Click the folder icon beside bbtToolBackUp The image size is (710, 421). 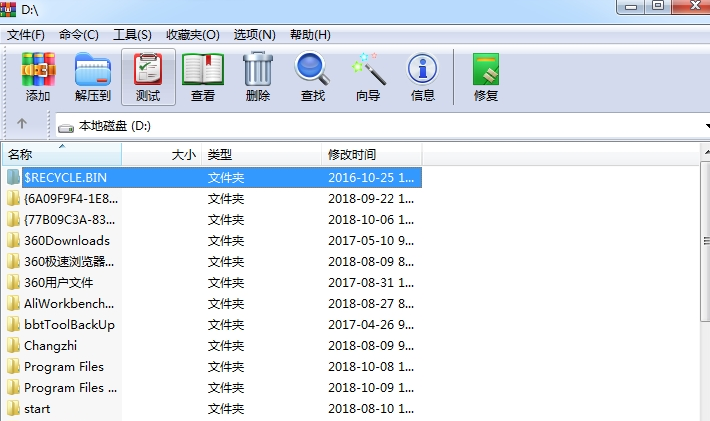tap(14, 325)
